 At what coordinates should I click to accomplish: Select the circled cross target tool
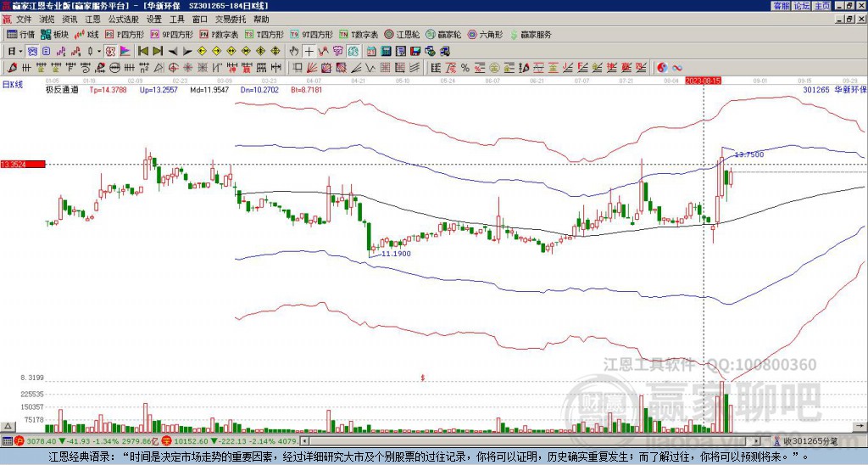(x=173, y=68)
